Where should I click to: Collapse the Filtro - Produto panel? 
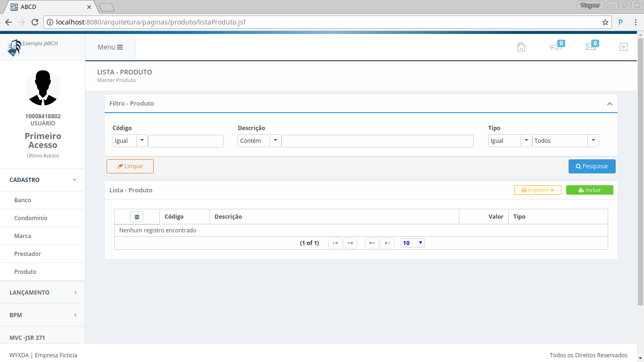pos(610,104)
